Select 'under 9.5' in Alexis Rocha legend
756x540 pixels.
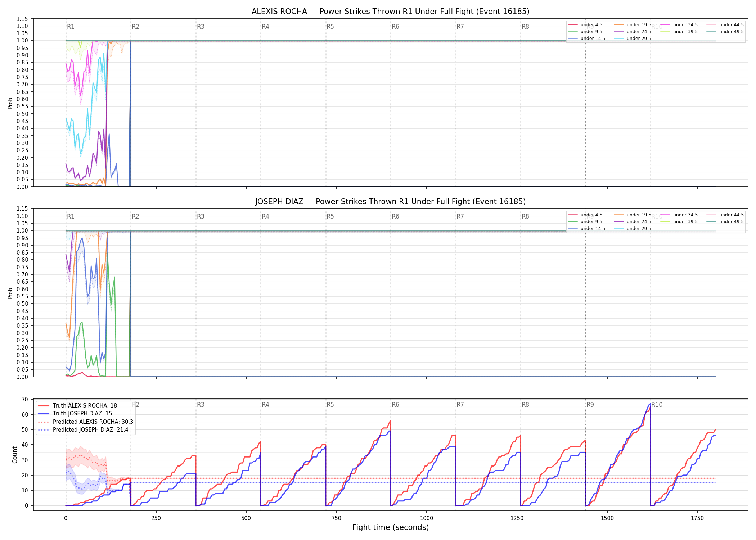(x=585, y=32)
